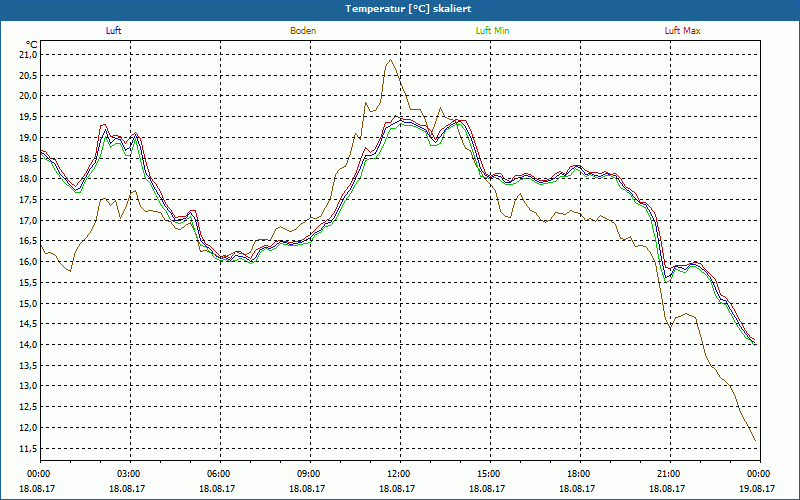
Task: Click the '18.08.17' date under 03:00
Action: [127, 488]
